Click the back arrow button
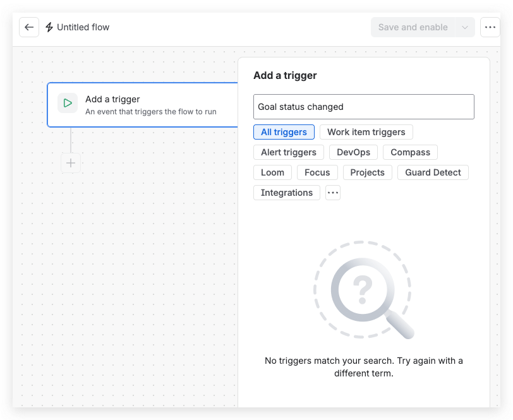 point(29,27)
